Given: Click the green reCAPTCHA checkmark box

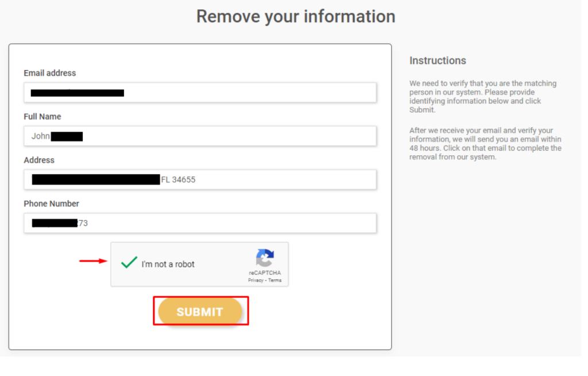Looking at the screenshot, I should 129,263.
